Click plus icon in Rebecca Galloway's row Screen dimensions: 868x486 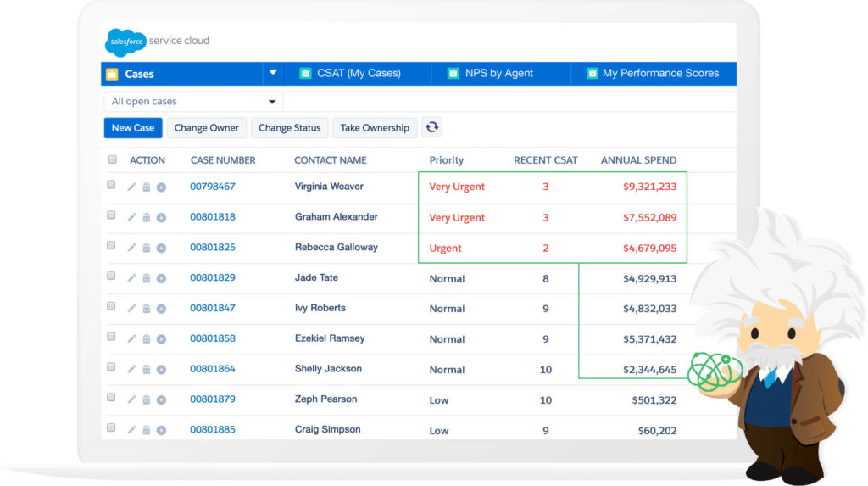tap(161, 249)
